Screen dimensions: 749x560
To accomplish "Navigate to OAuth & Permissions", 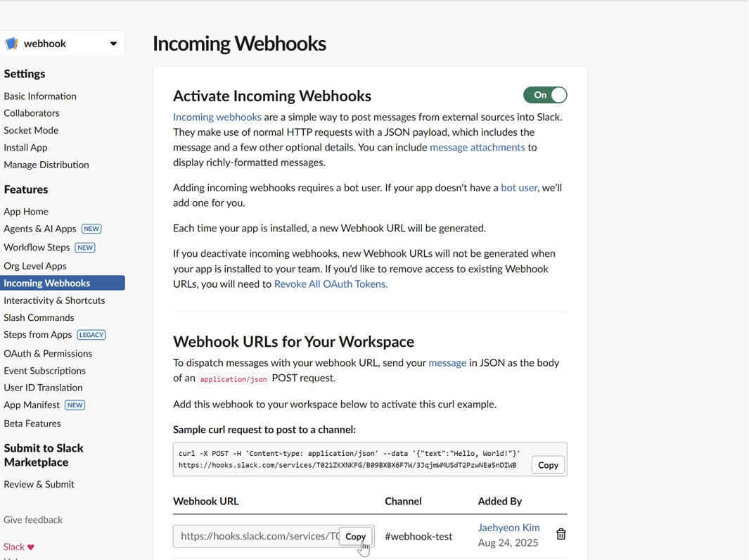I will point(48,353).
